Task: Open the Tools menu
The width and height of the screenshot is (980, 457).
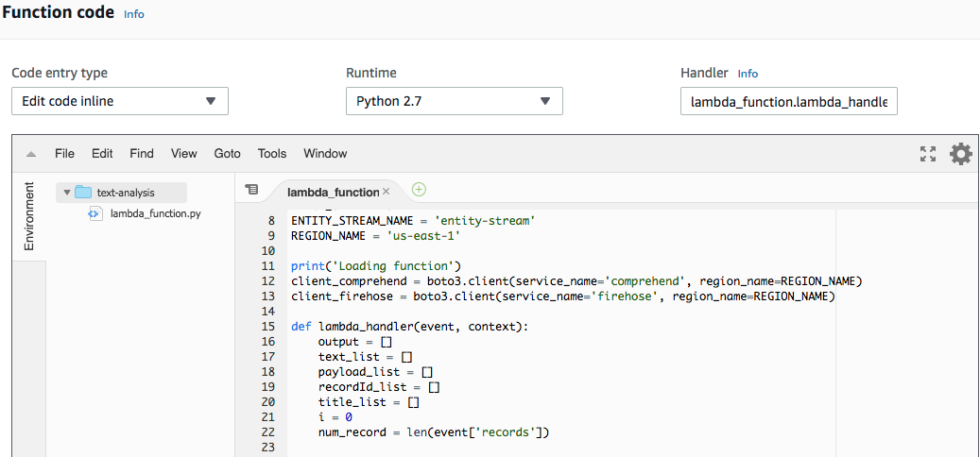Action: click(x=272, y=153)
